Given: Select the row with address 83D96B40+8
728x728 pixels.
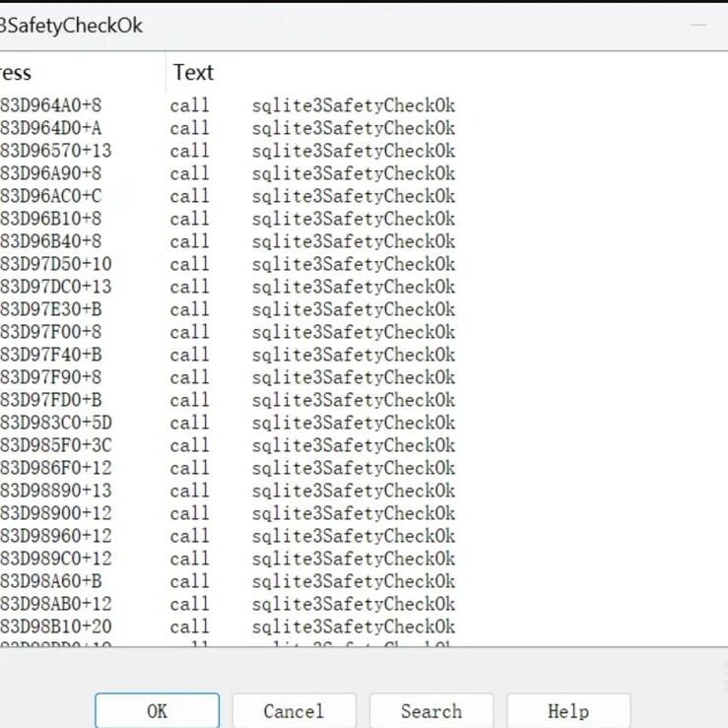Looking at the screenshot, I should coord(364,241).
